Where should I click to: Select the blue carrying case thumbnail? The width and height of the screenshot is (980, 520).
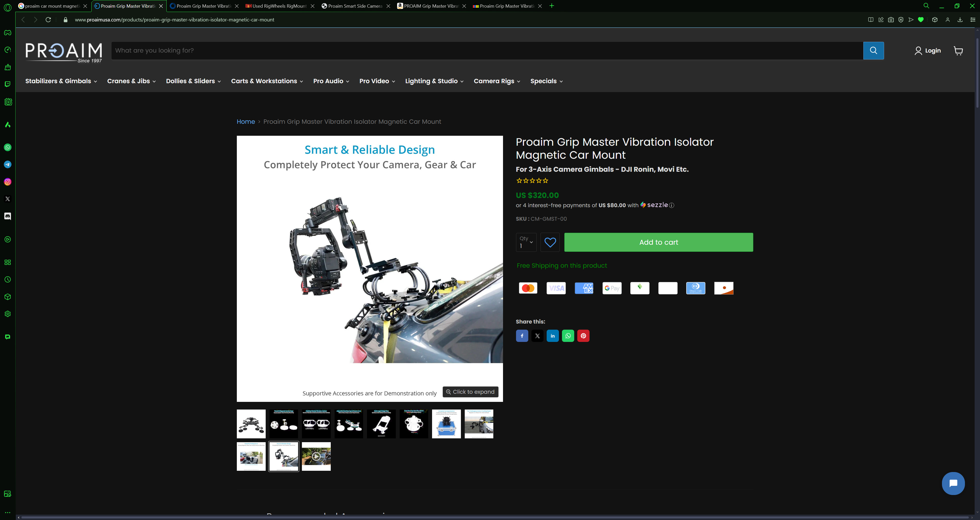(446, 424)
